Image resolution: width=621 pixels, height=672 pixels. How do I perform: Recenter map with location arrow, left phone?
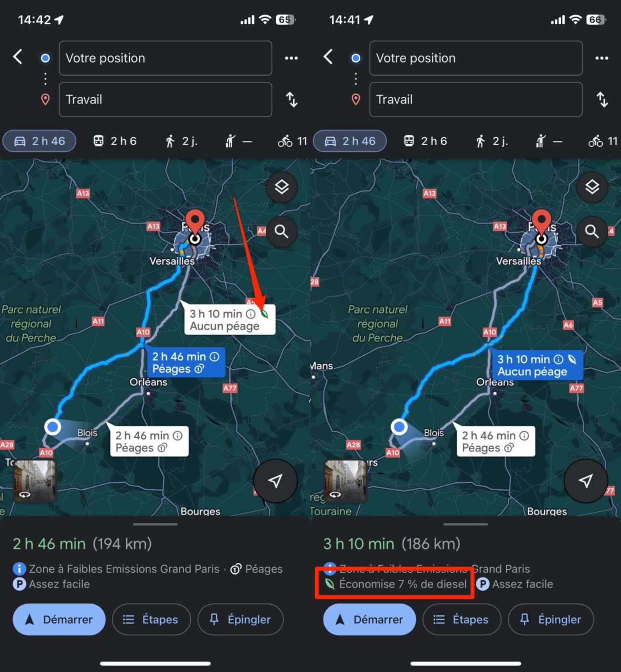pos(276,481)
